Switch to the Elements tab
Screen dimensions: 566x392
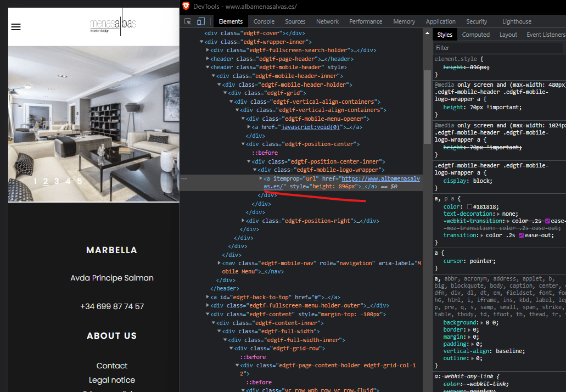[231, 21]
